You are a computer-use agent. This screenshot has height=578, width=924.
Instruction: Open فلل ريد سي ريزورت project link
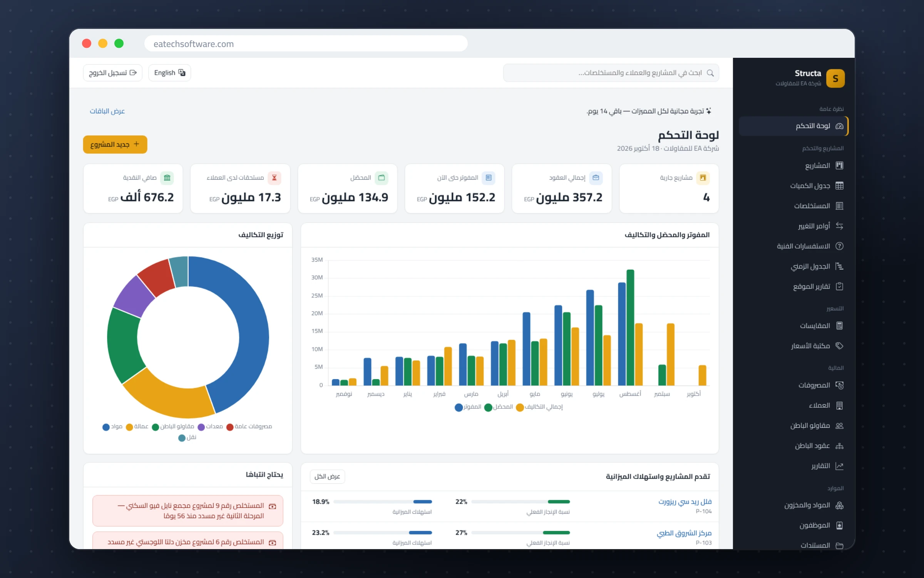point(685,502)
